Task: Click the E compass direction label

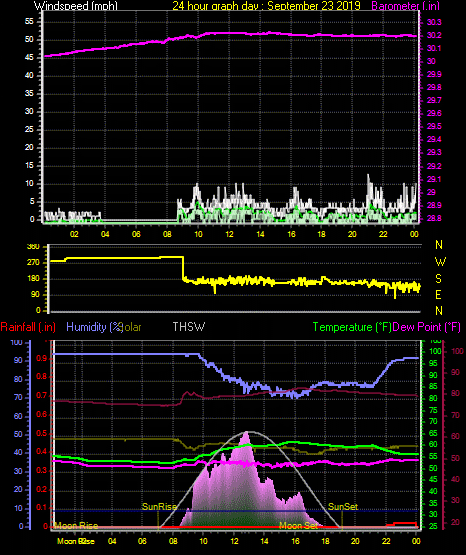Action: (x=438, y=294)
